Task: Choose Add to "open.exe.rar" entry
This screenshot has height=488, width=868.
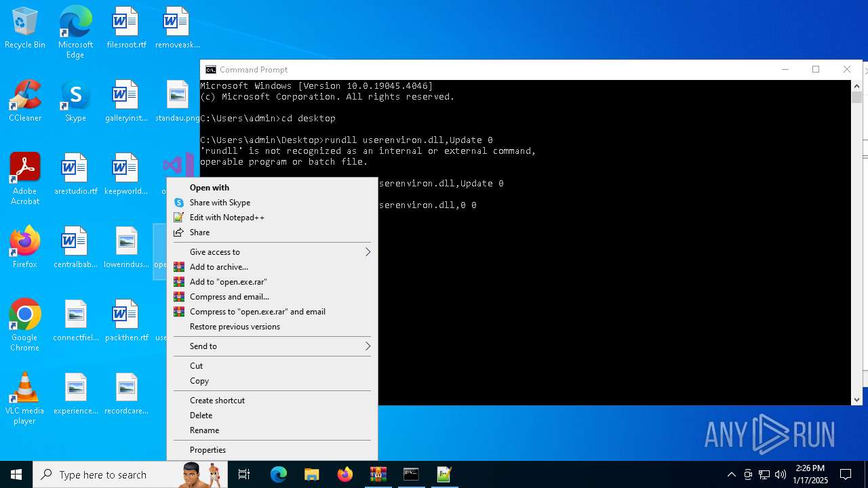Action: 272,282
